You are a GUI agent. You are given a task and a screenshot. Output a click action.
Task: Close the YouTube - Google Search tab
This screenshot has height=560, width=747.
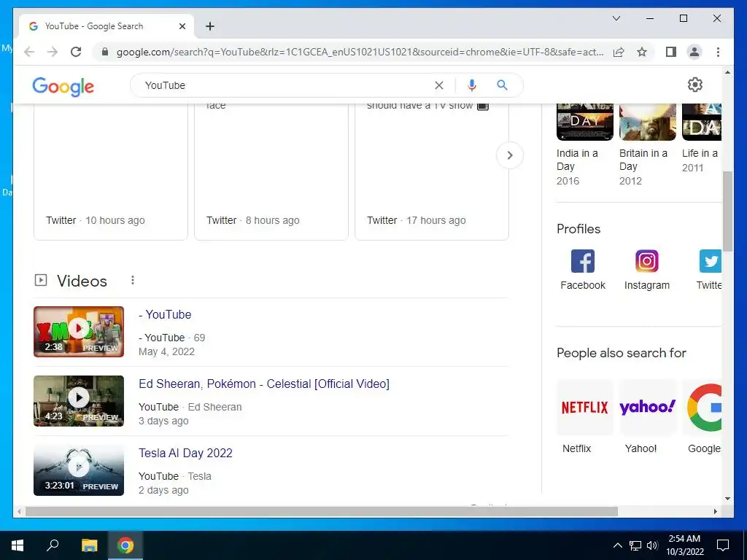point(182,26)
